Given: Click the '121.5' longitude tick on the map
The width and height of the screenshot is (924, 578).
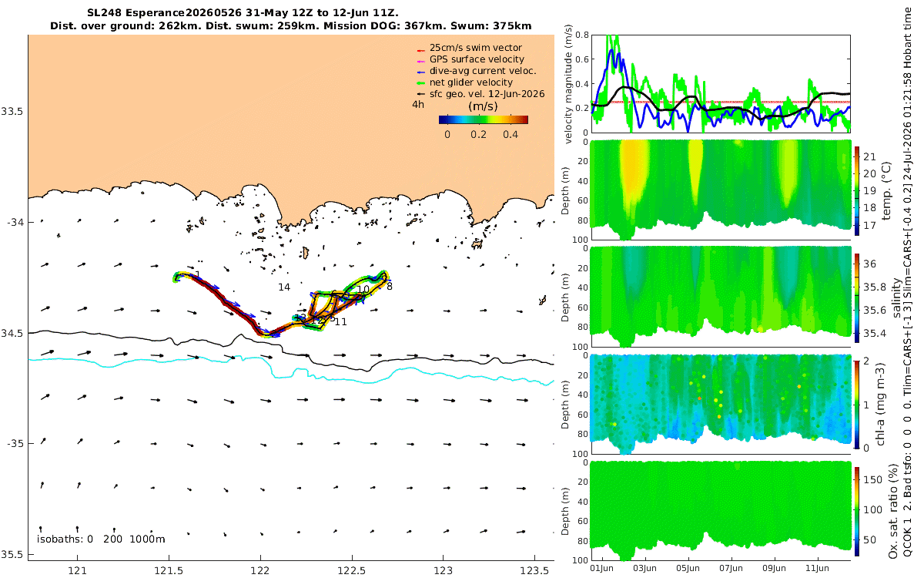Looking at the screenshot, I should (169, 571).
